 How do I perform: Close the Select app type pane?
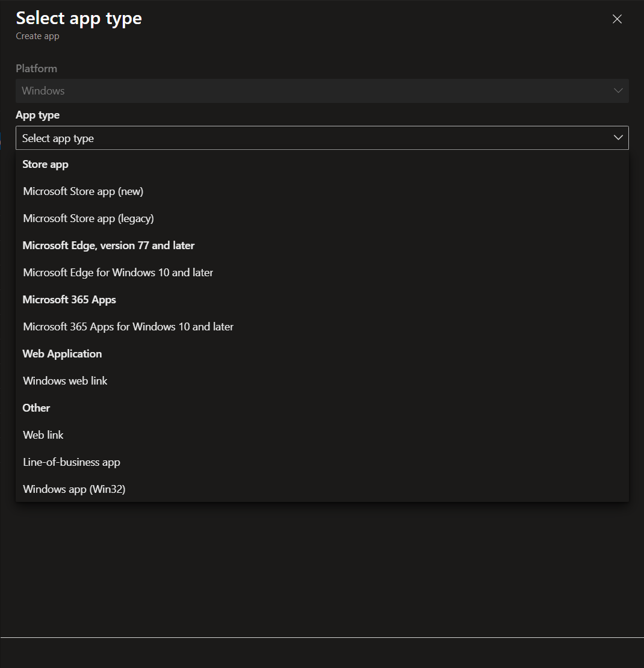pyautogui.click(x=617, y=19)
